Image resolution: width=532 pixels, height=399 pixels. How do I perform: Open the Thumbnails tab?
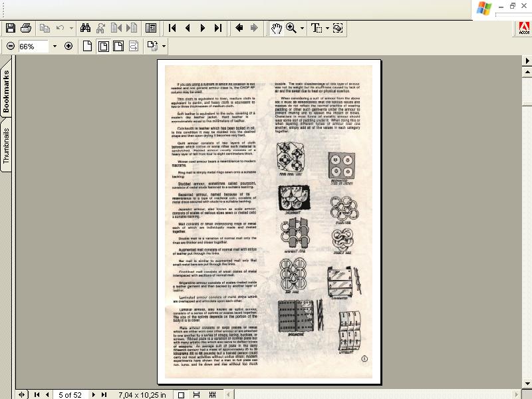[6, 146]
